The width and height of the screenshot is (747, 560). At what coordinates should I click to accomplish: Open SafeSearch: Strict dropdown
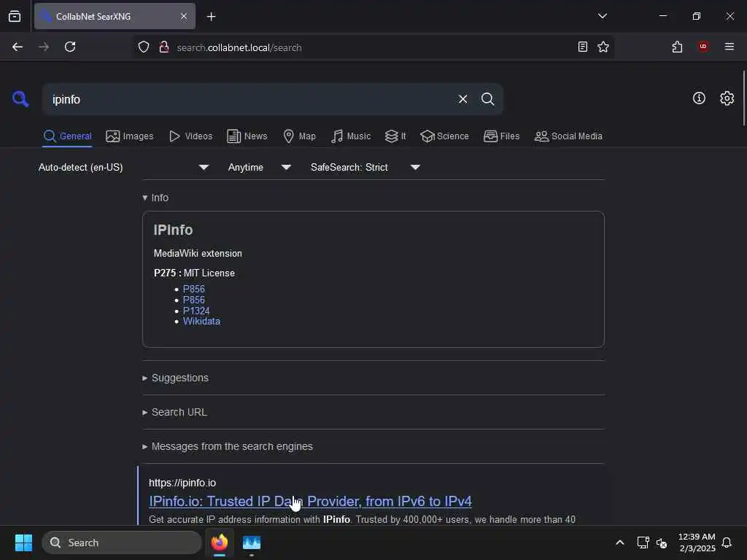click(365, 167)
